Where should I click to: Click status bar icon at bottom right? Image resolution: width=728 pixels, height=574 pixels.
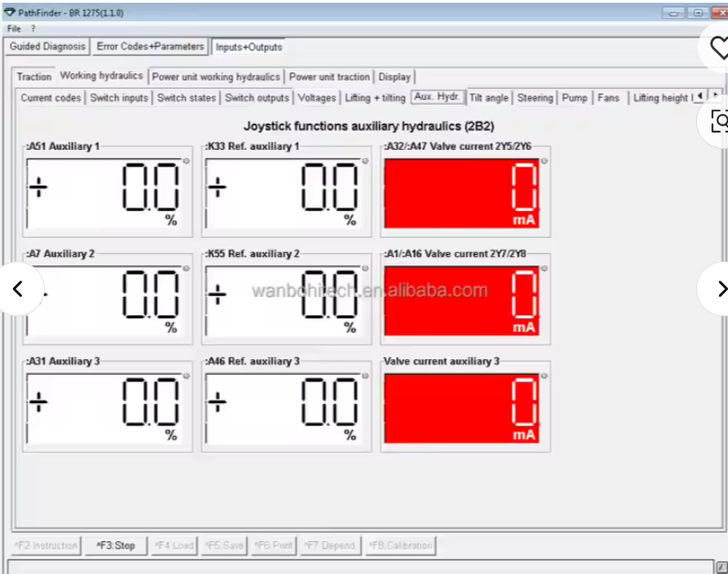(x=722, y=567)
